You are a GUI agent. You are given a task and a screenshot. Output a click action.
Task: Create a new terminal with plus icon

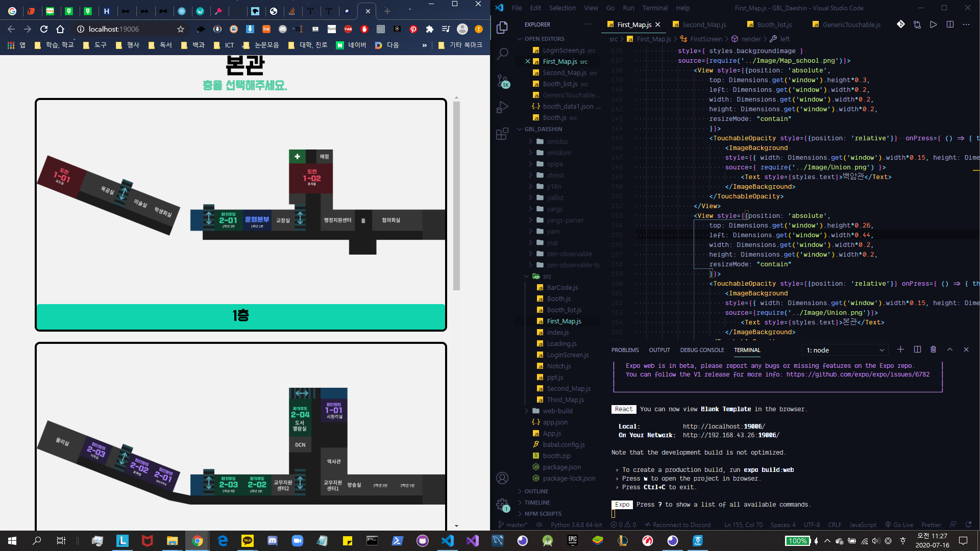click(x=900, y=349)
